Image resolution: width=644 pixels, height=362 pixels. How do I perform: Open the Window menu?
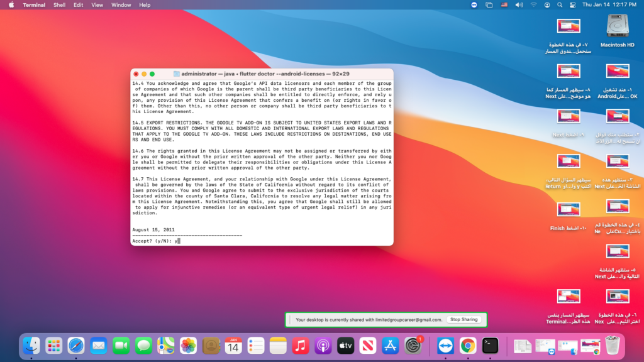click(x=121, y=5)
